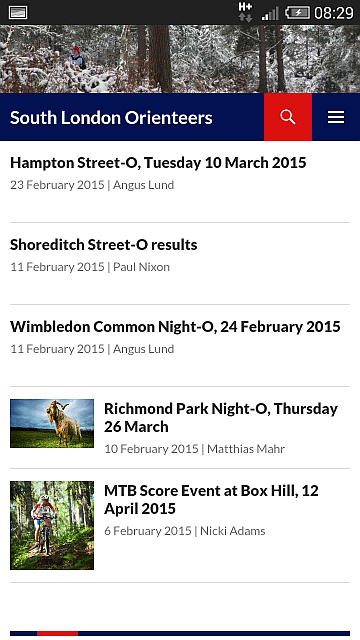The height and width of the screenshot is (640, 360).
Task: Tap the goat thumbnail image
Action: 52,423
